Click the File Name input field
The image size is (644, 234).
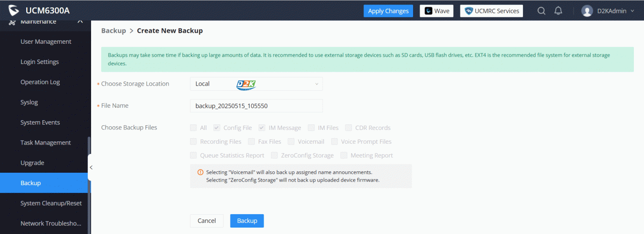click(x=256, y=105)
